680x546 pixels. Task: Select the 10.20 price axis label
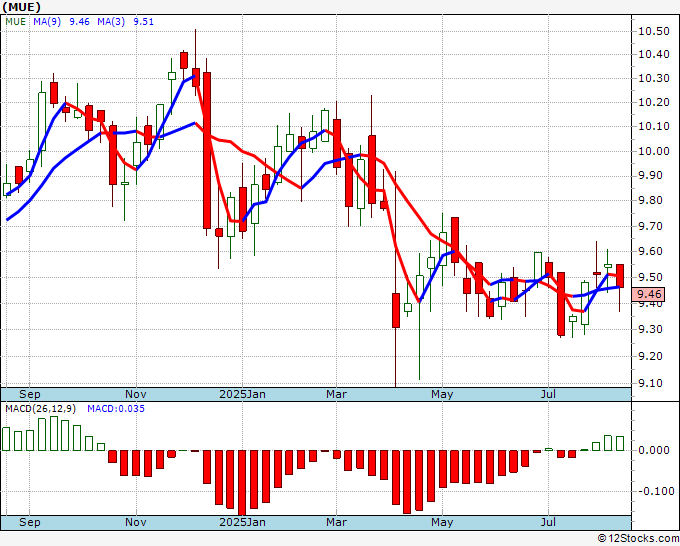(654, 103)
